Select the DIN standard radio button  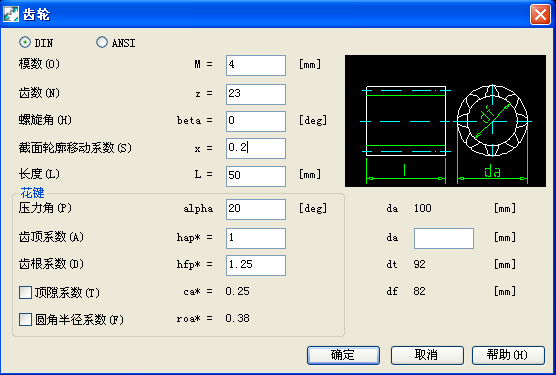pos(25,43)
